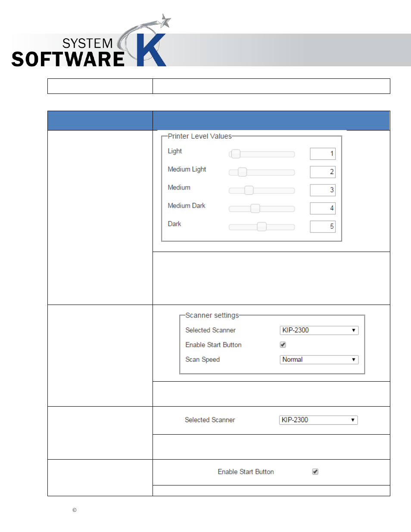Click the Scan Speed label

point(202,360)
